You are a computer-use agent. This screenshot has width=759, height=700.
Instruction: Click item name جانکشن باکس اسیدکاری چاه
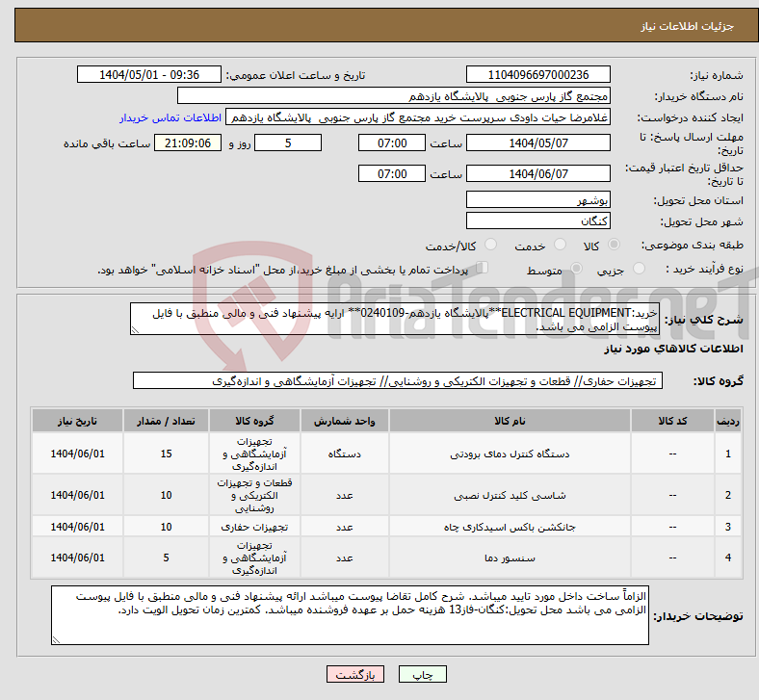[x=510, y=527]
